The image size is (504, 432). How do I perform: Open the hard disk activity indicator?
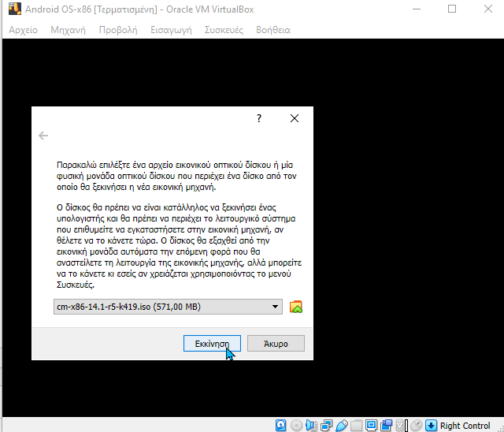point(280,425)
